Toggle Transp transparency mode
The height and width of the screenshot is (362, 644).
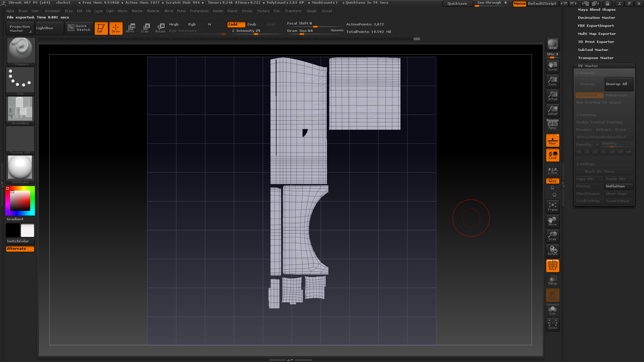(x=552, y=281)
